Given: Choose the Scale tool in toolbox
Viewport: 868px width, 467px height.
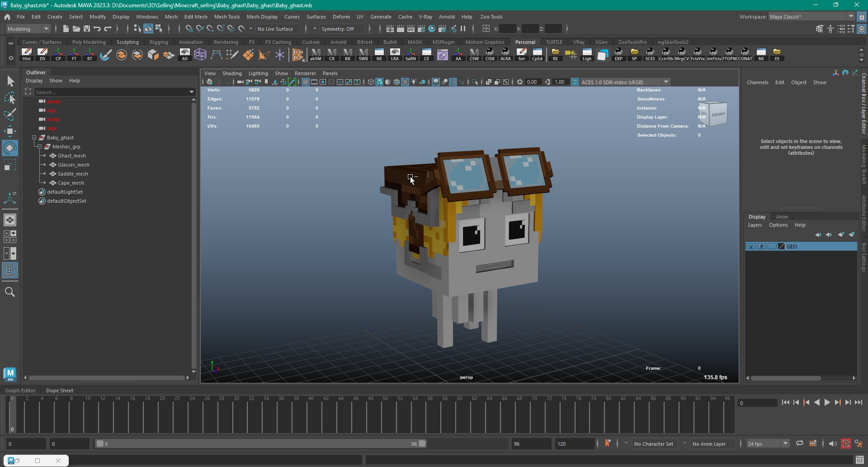Looking at the screenshot, I should (x=10, y=165).
